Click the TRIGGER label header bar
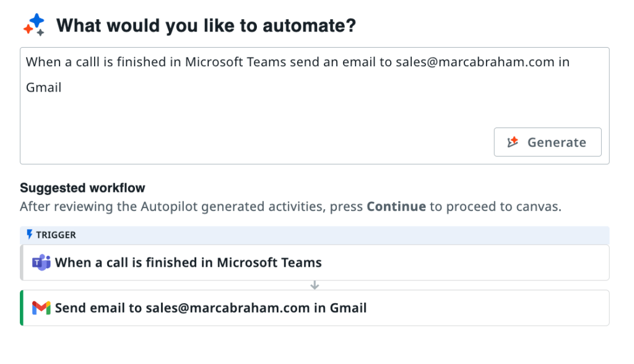 [315, 235]
